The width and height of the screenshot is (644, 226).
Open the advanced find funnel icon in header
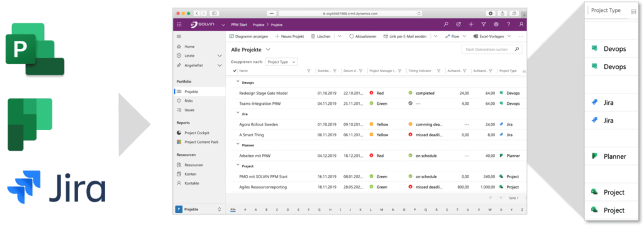pyautogui.click(x=484, y=24)
